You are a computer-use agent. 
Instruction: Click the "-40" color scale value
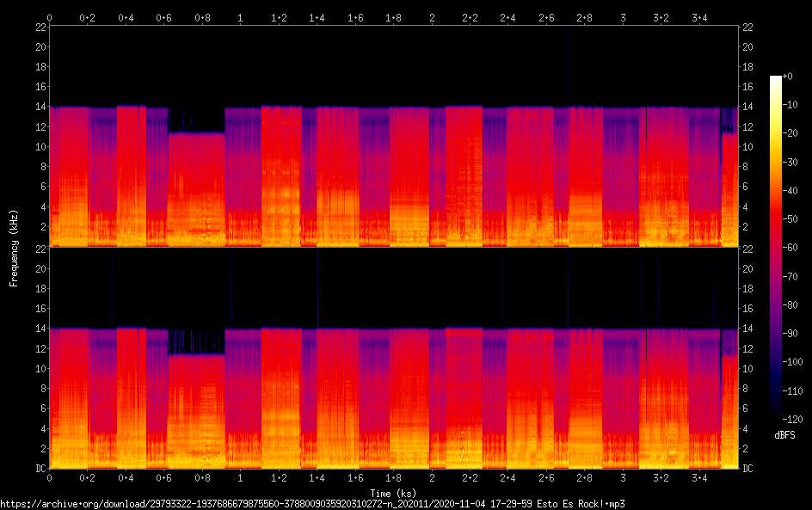click(790, 191)
